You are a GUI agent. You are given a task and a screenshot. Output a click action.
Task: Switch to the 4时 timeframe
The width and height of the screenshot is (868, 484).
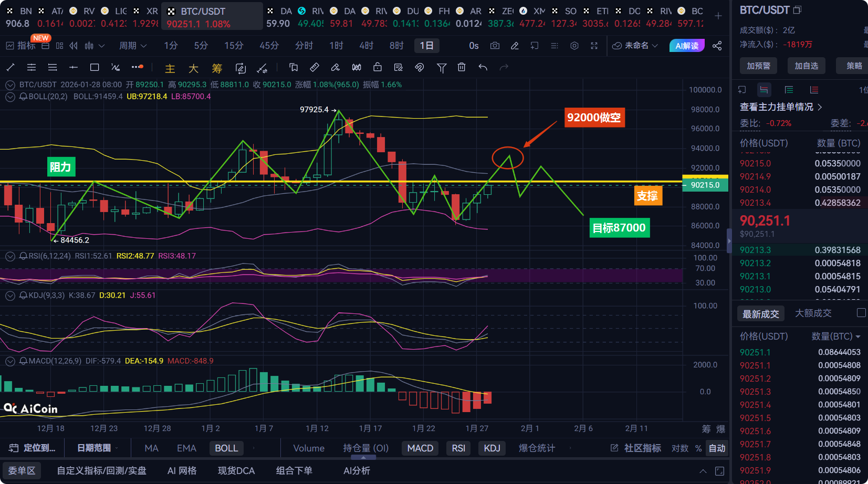pos(366,46)
